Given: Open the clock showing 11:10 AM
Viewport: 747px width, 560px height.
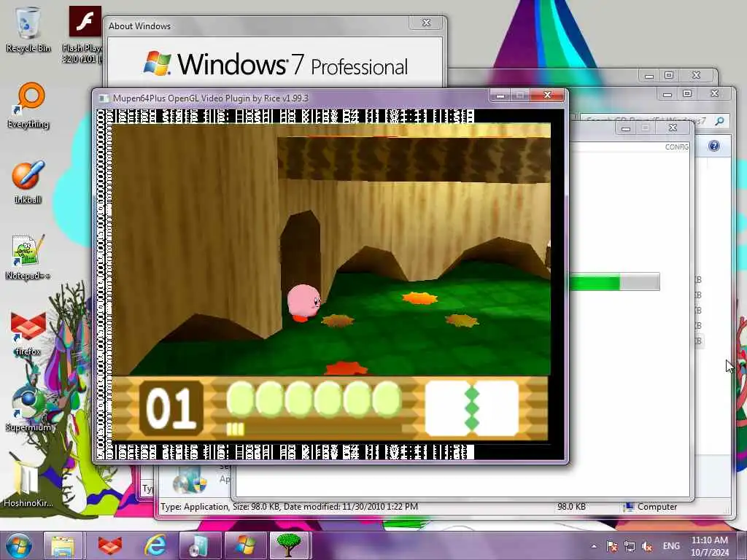Looking at the screenshot, I should tap(709, 545).
